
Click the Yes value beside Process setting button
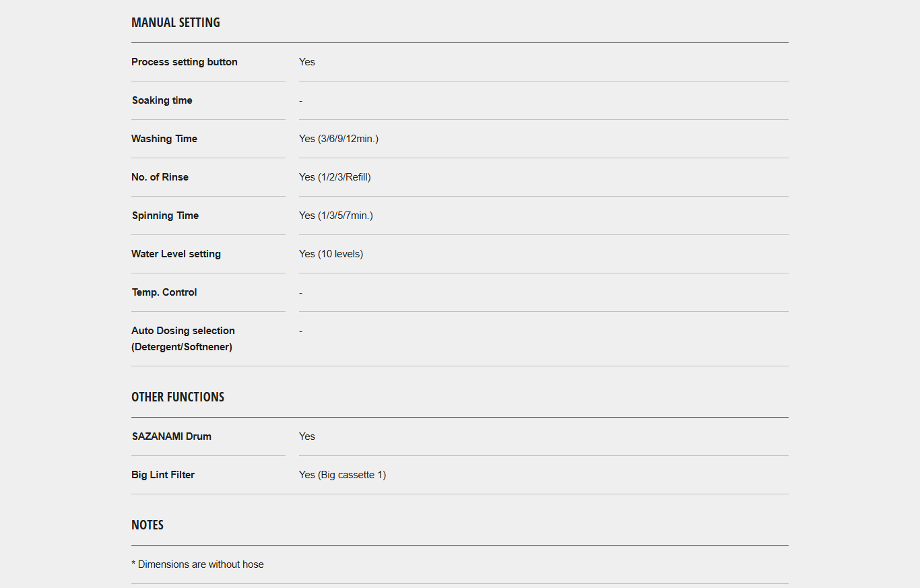tap(307, 62)
